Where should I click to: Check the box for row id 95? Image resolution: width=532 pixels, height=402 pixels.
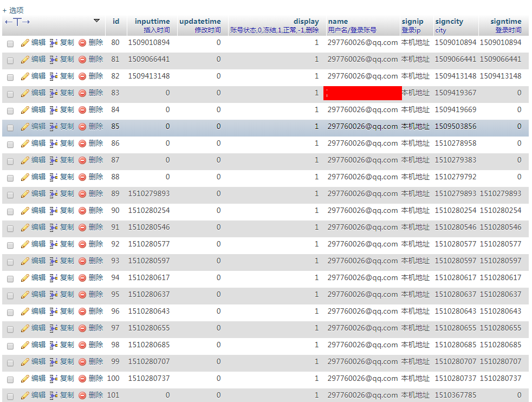[10, 295]
